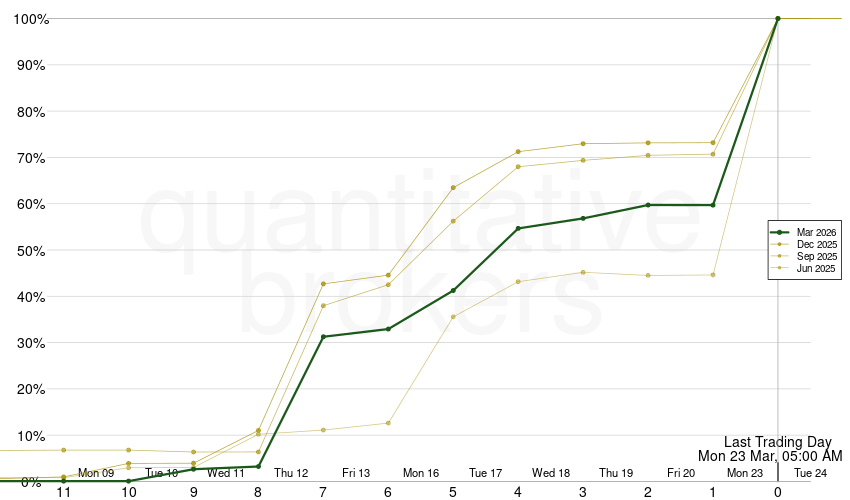Click the 11 days-remaining axis tick label
850x500 pixels.
[x=63, y=492]
